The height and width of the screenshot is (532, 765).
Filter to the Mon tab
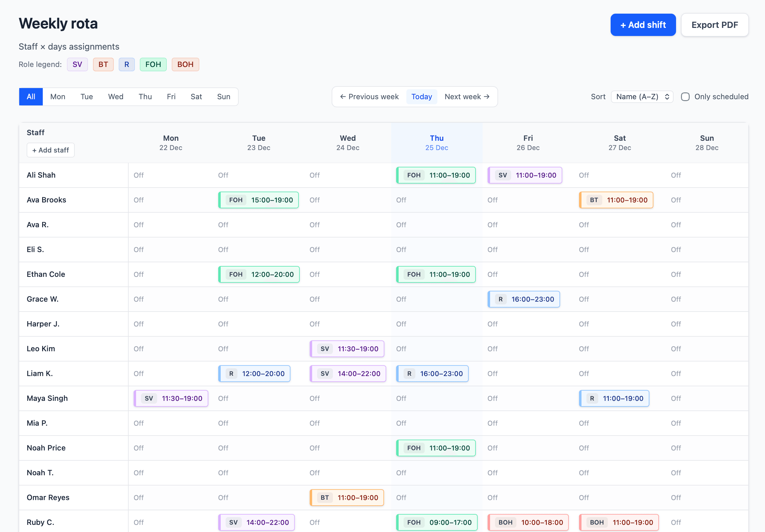click(58, 97)
